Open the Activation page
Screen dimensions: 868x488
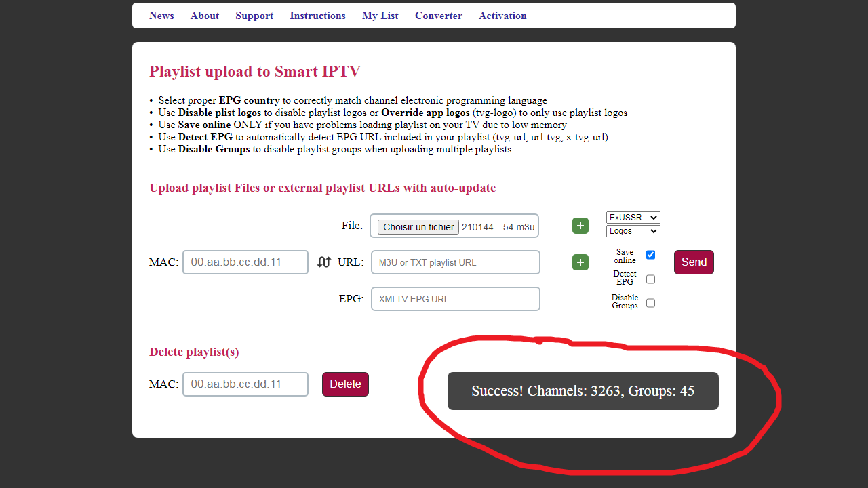tap(502, 16)
